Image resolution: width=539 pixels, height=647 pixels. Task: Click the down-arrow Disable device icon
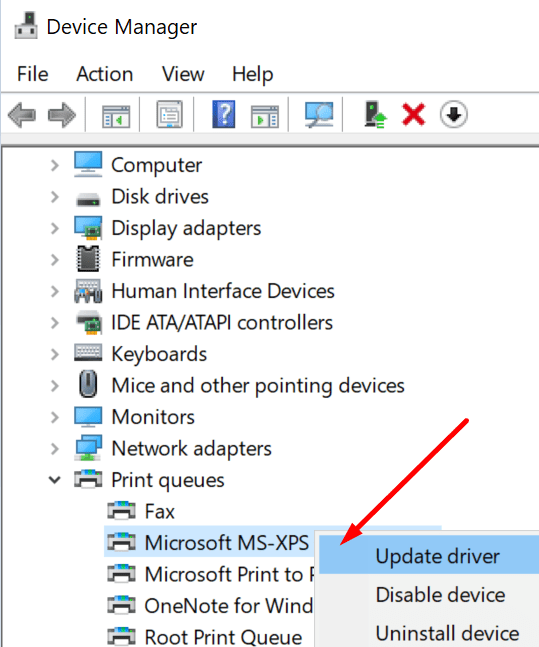(x=454, y=114)
